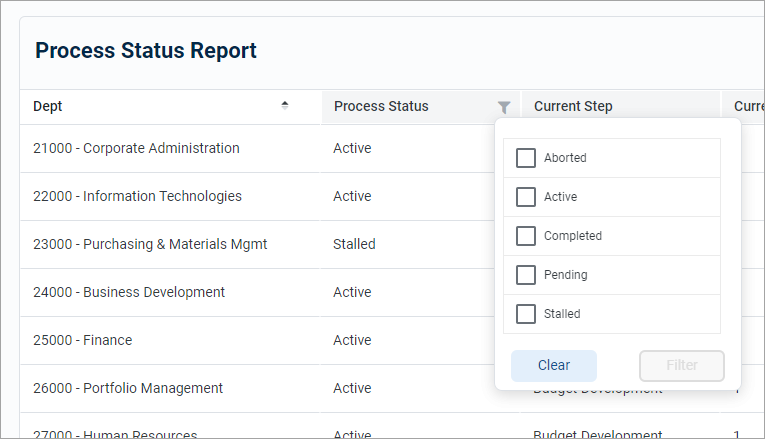Select the 21000 - Corporate Administration row
The image size is (765, 439).
click(x=136, y=149)
